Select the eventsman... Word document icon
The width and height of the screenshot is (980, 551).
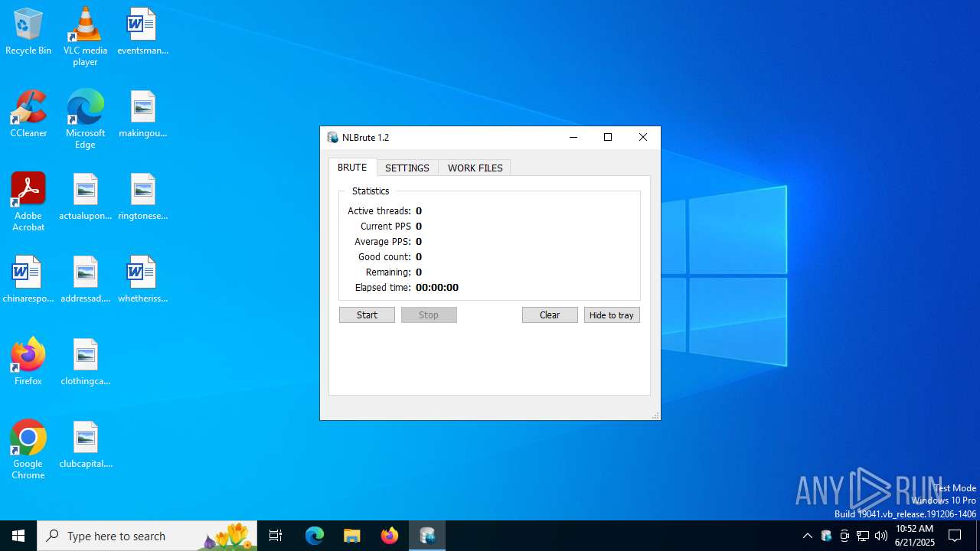click(x=142, y=31)
